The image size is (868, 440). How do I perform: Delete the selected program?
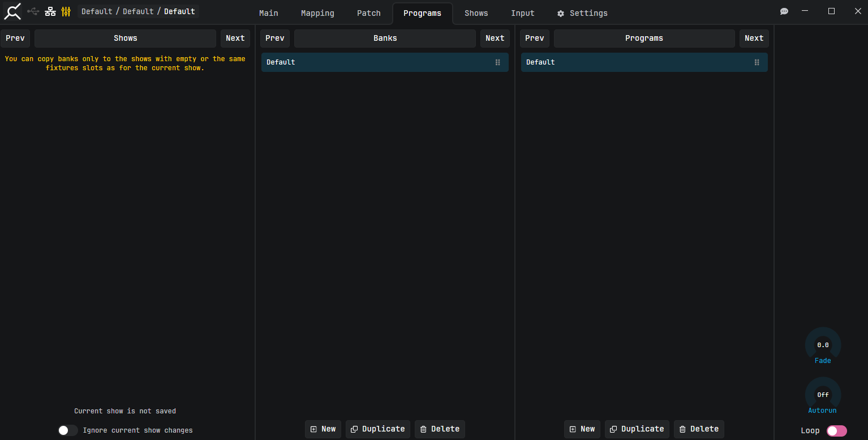tap(699, 429)
